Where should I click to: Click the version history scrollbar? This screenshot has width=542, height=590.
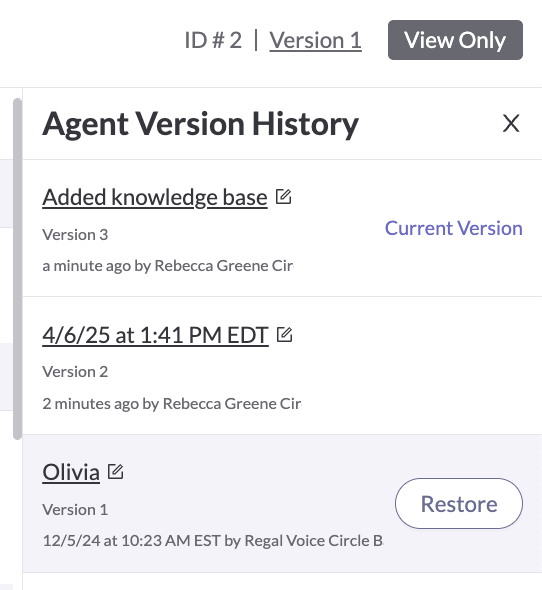coord(17,269)
